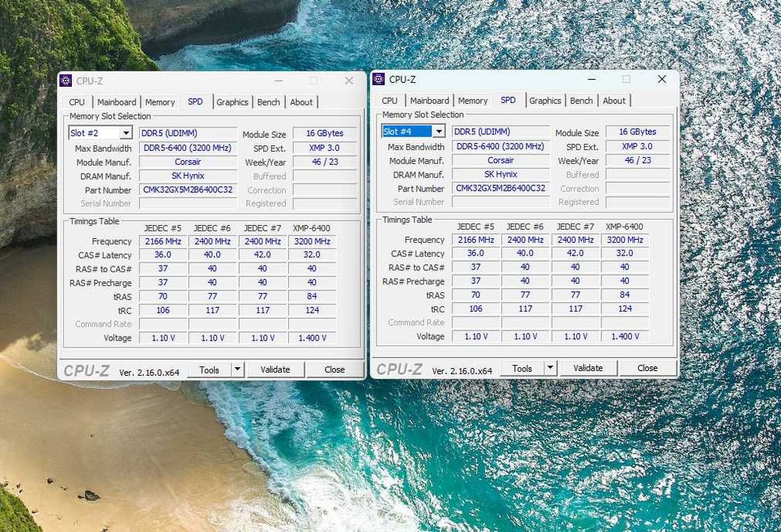Click Module Size 16 GBytes in left window
781x532 pixels.
[325, 133]
